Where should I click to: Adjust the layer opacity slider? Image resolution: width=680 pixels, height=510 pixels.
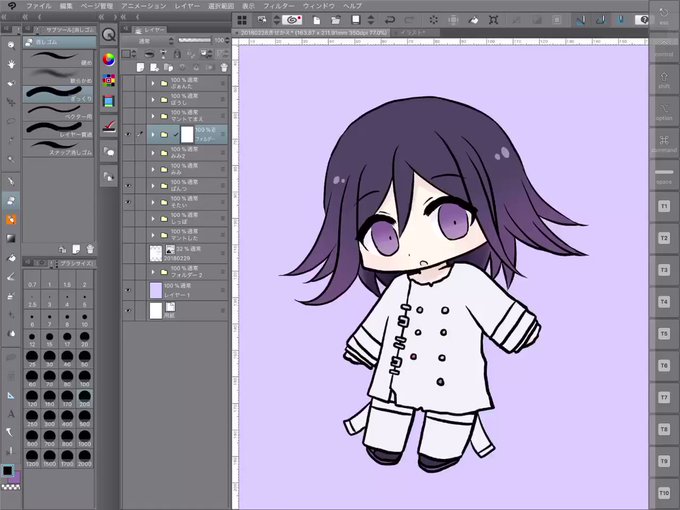point(195,40)
